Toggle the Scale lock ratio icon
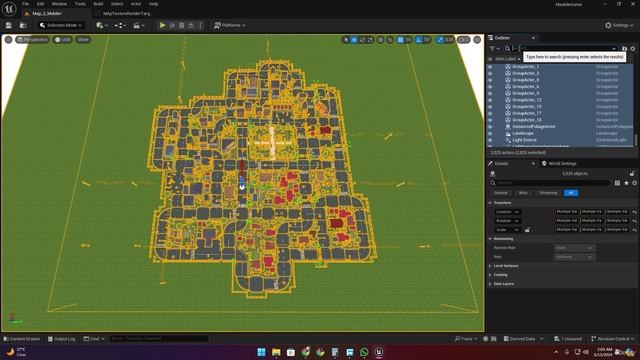Image resolution: width=640 pixels, height=360 pixels. (527, 230)
